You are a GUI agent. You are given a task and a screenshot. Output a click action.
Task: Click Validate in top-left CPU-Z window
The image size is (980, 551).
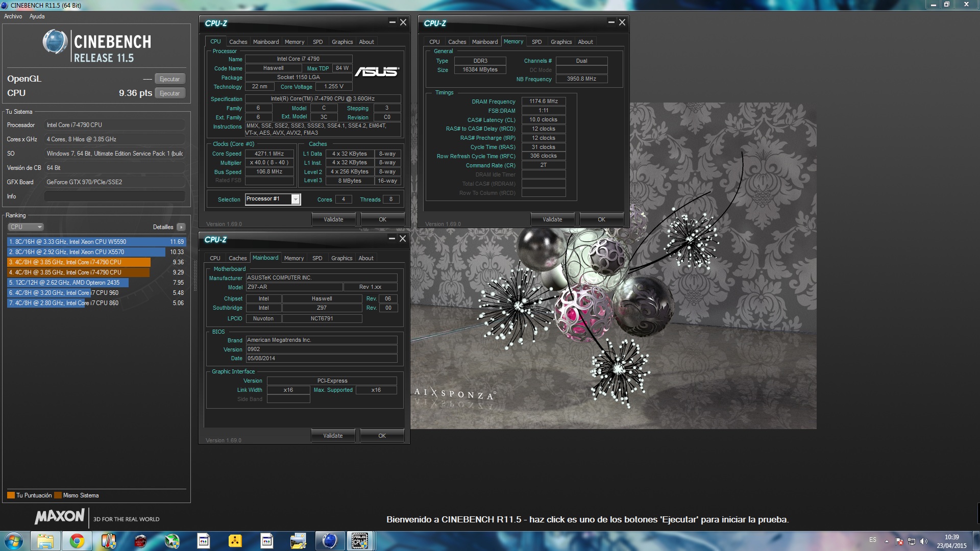pos(333,219)
